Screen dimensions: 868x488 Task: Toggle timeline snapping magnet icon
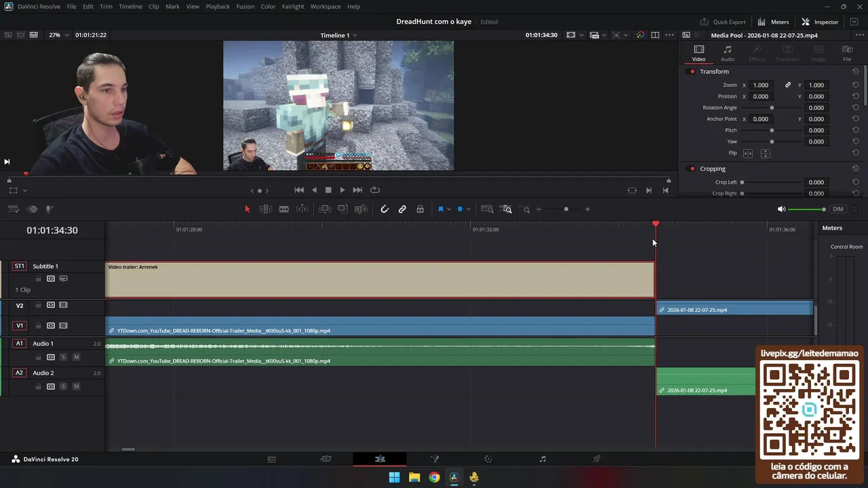[384, 209]
